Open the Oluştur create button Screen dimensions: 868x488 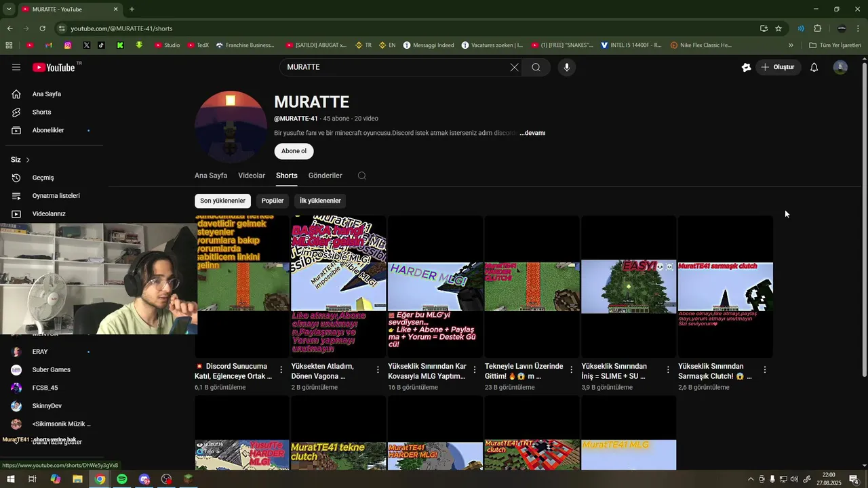pyautogui.click(x=779, y=67)
